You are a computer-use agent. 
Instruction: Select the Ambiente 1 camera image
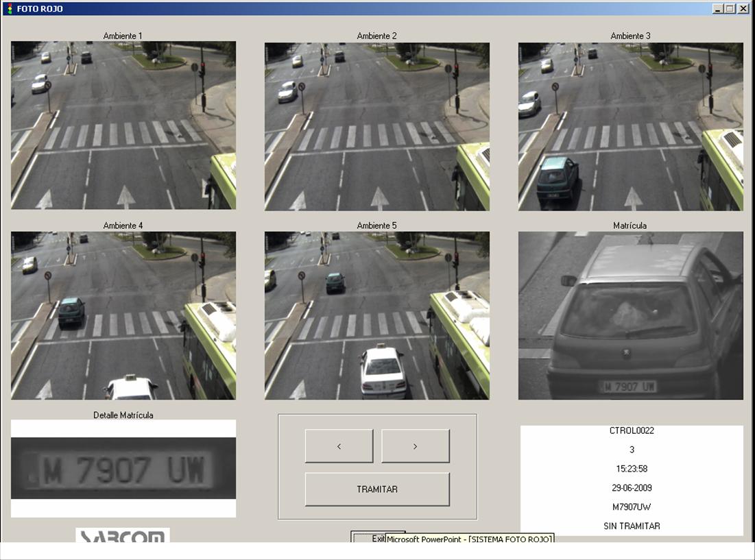(x=123, y=125)
